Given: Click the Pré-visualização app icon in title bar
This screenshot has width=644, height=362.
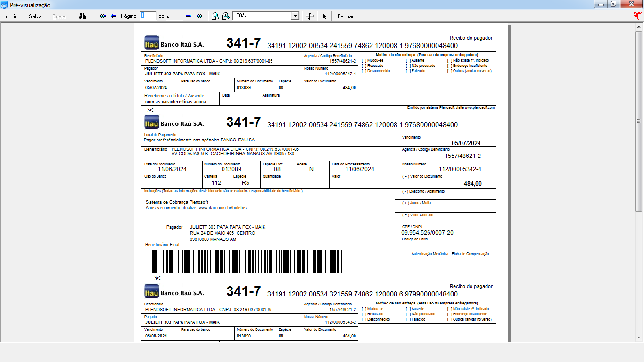Looking at the screenshot, I should pos(4,5).
